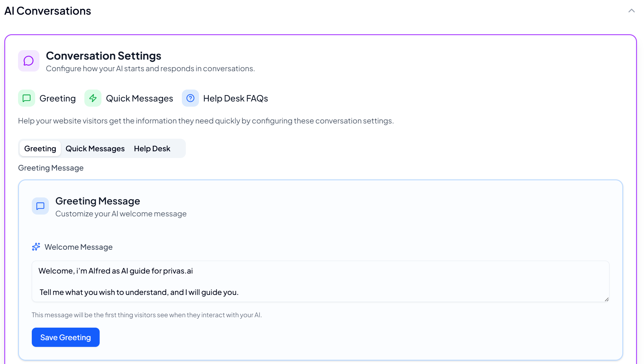Click the Quick Messages label beside lightning icon

point(139,98)
